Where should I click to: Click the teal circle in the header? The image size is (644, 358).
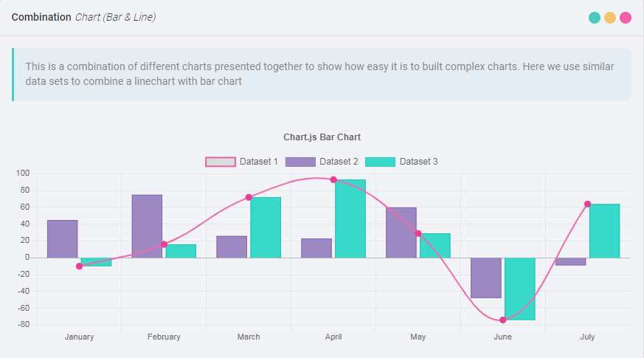coord(595,18)
